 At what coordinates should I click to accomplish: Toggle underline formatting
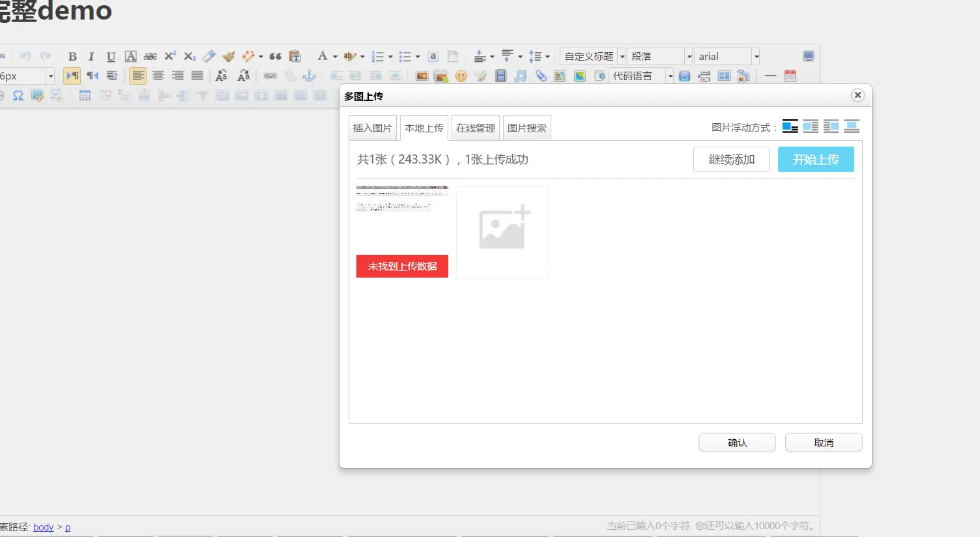click(111, 57)
